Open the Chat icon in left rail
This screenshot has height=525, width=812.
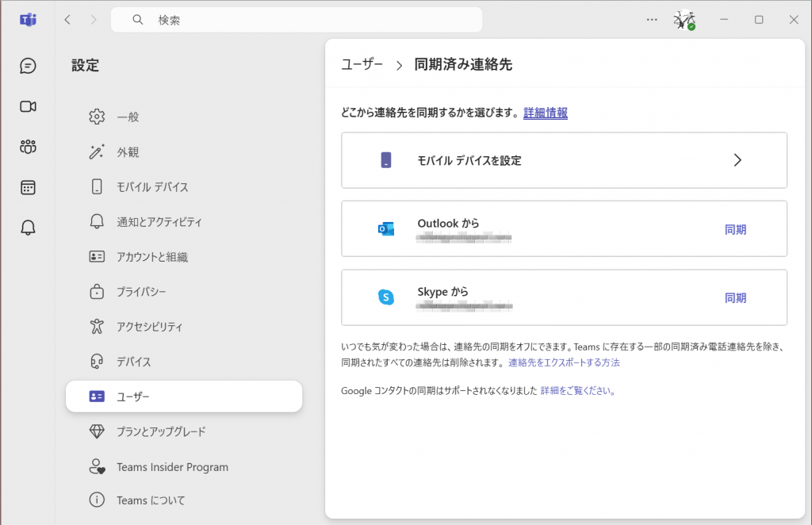tap(29, 66)
